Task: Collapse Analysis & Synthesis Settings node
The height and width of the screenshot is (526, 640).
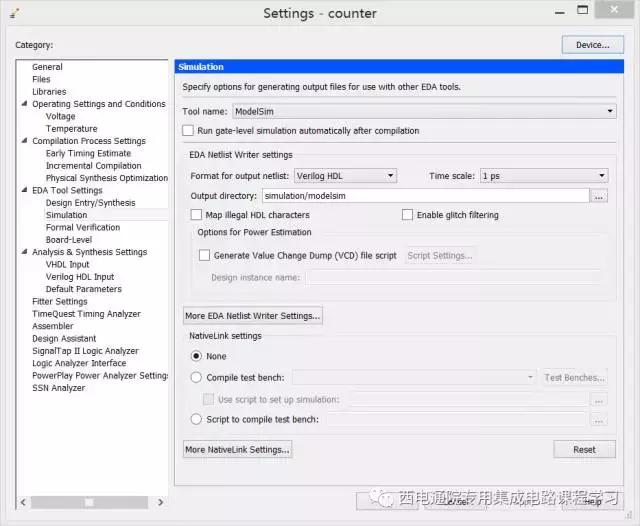Action: click(x=24, y=252)
